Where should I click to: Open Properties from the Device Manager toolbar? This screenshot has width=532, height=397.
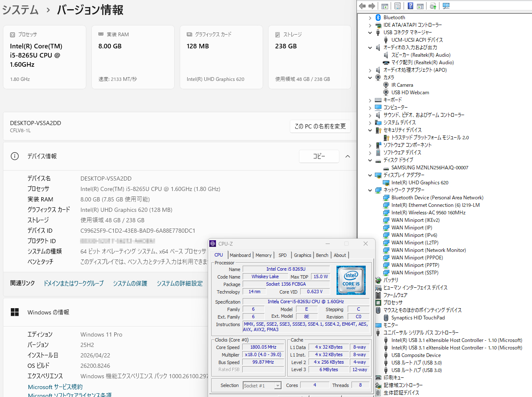click(x=397, y=6)
